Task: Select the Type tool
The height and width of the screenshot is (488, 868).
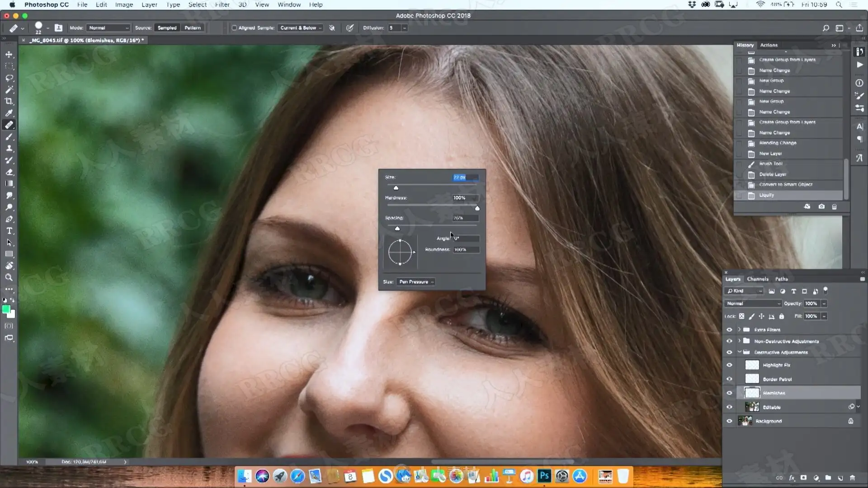Action: point(9,231)
